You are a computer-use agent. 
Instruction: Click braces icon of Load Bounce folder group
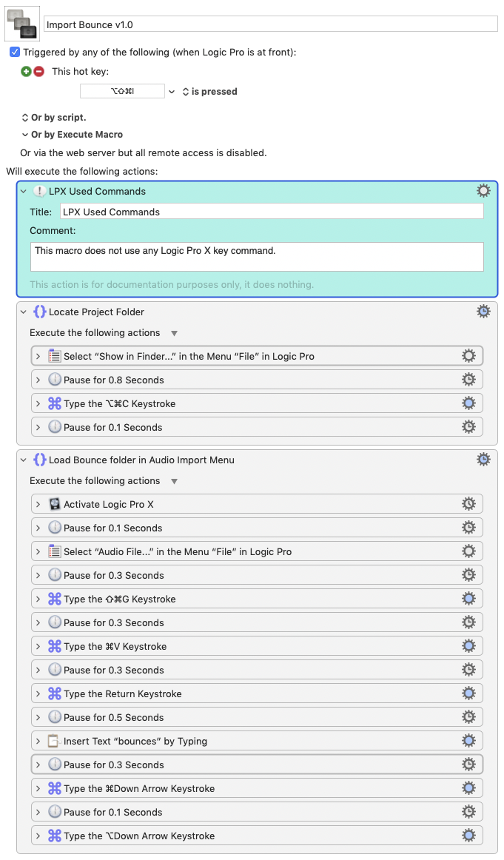39,460
